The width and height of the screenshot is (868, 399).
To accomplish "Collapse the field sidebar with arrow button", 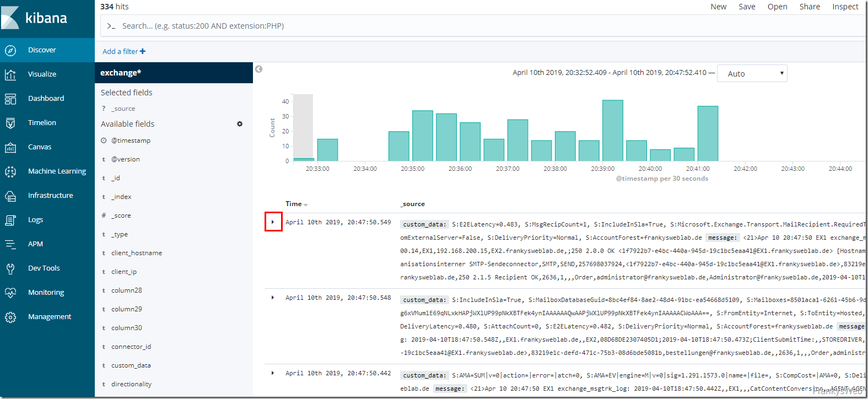I will 258,69.
